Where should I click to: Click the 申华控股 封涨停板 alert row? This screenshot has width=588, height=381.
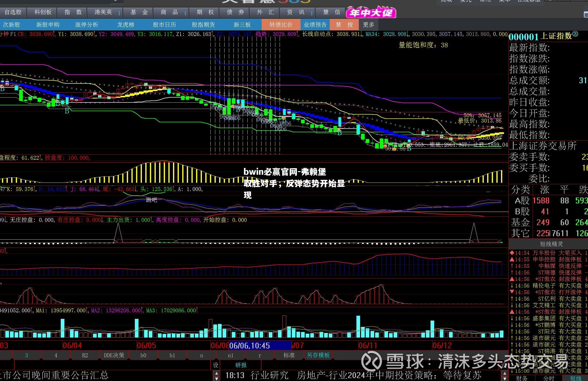coord(549,259)
